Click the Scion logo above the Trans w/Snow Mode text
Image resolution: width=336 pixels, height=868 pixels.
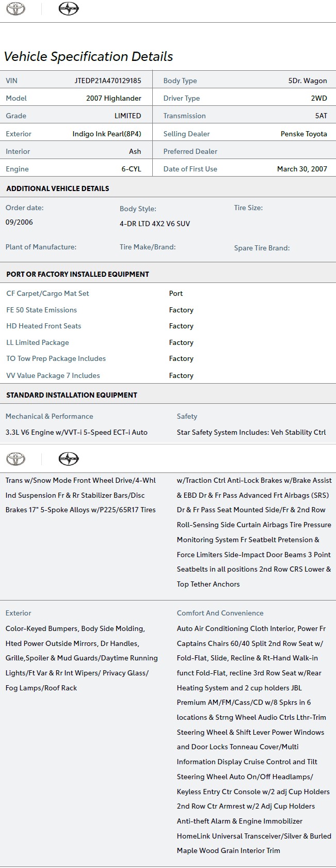[x=68, y=459]
